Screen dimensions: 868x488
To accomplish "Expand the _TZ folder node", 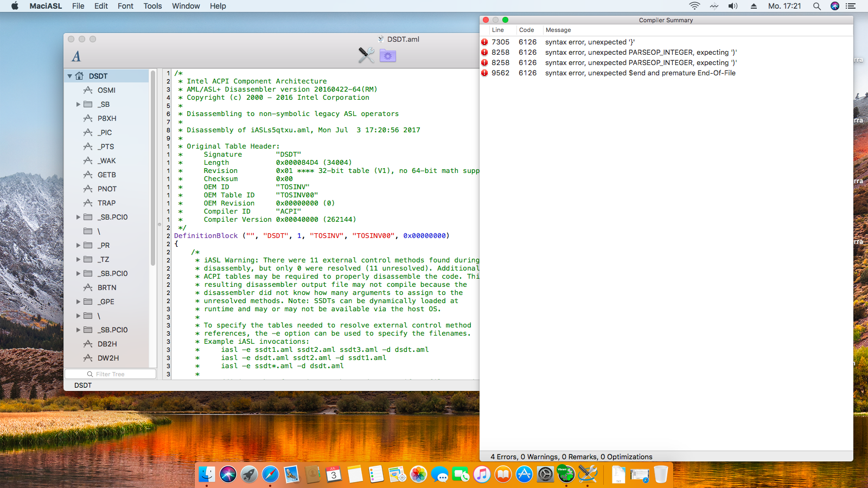I will [78, 260].
